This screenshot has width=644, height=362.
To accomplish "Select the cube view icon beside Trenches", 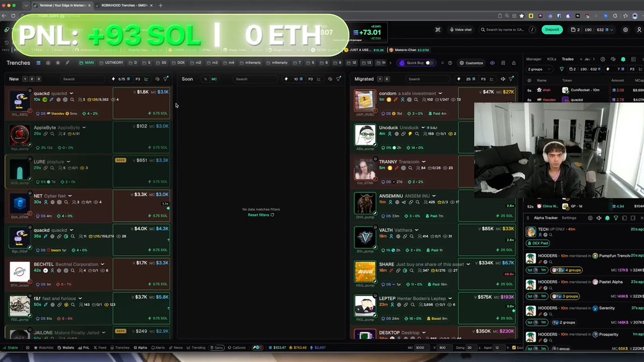I will [x=48, y=63].
